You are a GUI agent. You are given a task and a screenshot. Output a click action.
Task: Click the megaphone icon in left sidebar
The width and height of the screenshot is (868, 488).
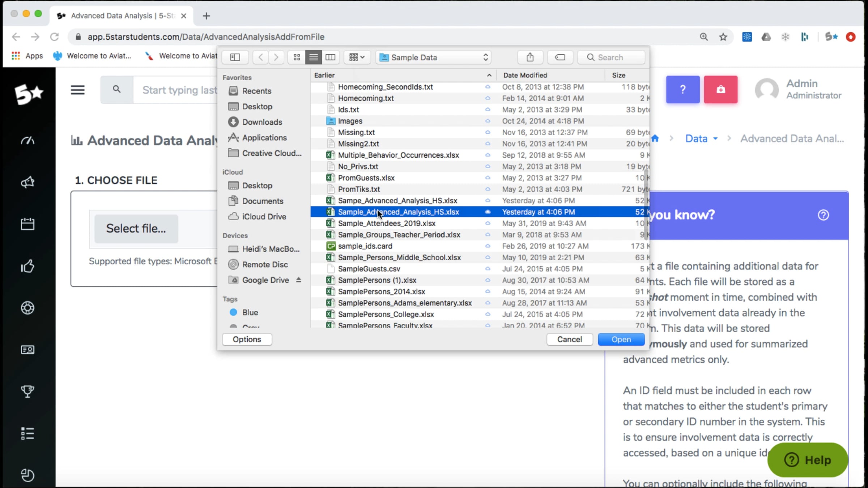click(27, 182)
